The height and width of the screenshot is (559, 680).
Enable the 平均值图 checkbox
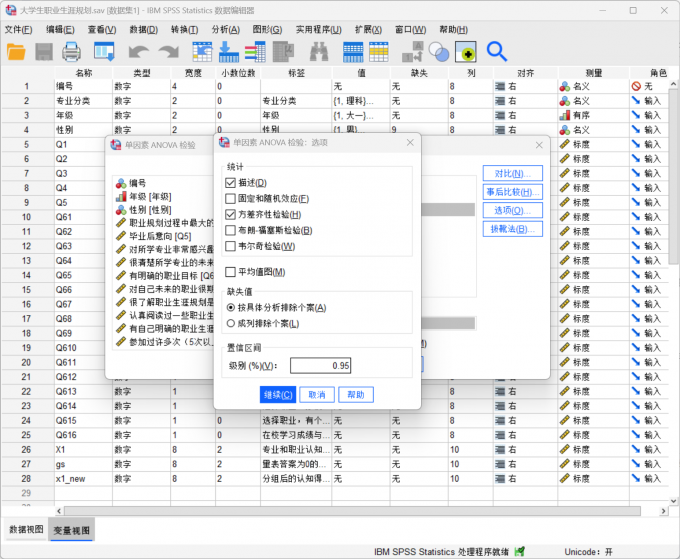click(231, 272)
